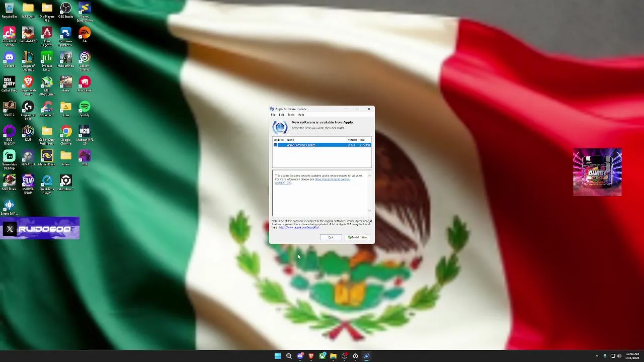Sort by the Size column header
The image size is (644, 362).
tap(364, 140)
